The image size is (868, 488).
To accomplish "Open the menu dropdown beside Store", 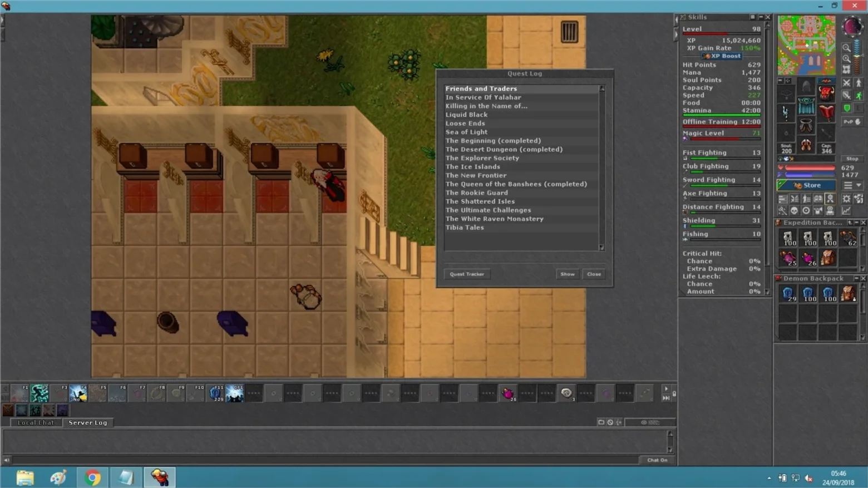I will (852, 185).
